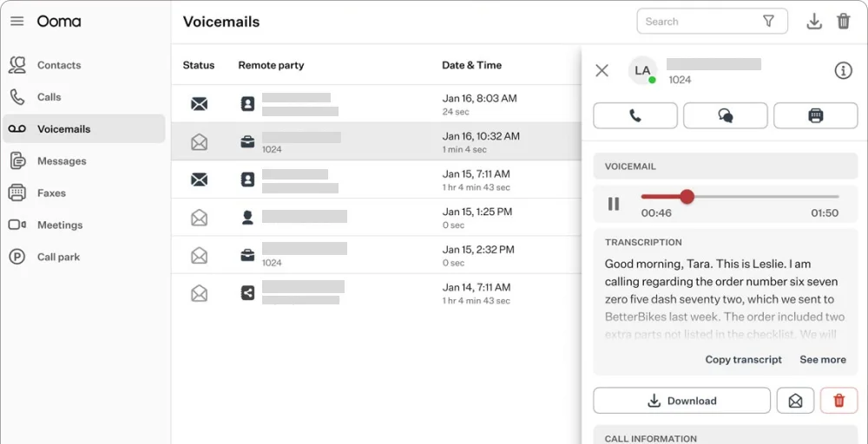Screen dimensions: 868x444
Task: Click the 00:46 elapsed time label
Action: point(656,212)
